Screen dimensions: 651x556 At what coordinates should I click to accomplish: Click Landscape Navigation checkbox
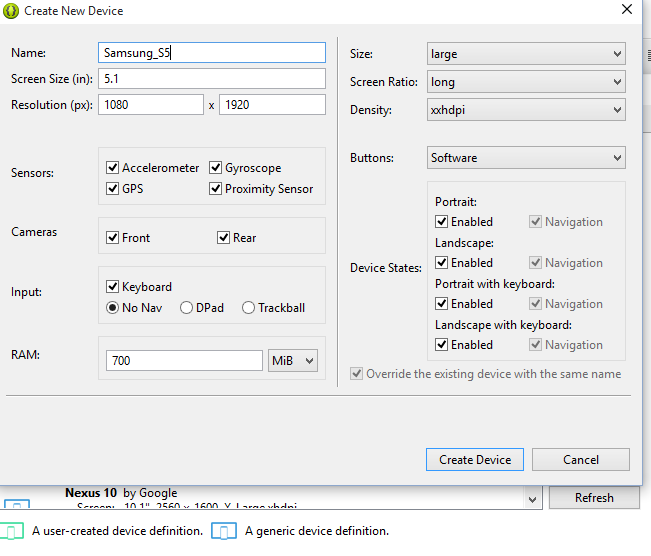536,262
